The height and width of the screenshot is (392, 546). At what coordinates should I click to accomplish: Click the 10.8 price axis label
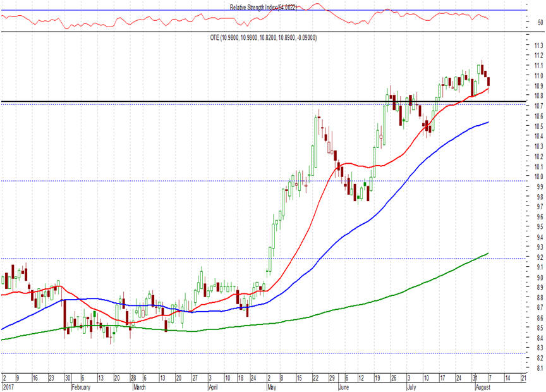coord(538,96)
